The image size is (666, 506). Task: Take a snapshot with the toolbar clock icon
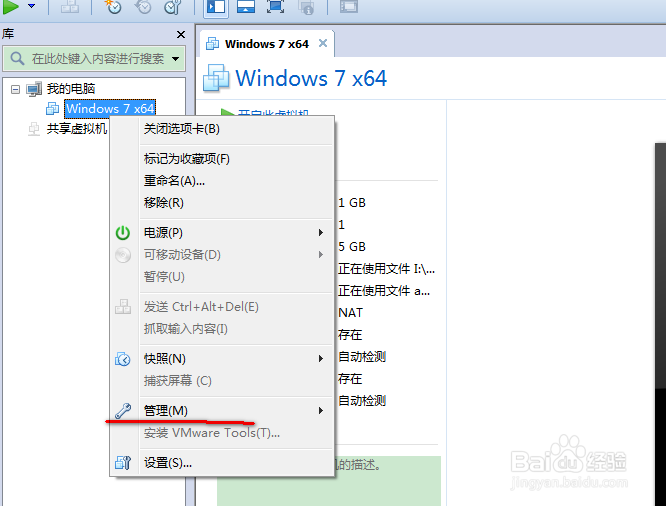coord(113,6)
